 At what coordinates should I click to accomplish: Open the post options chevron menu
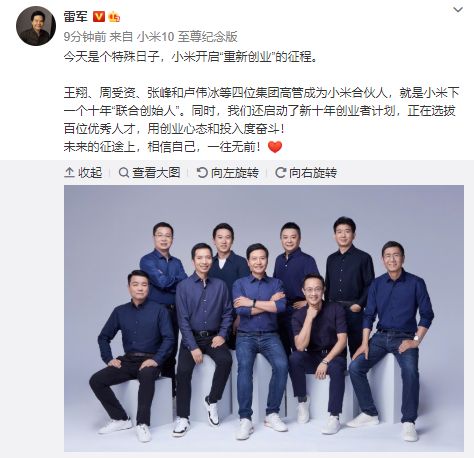(x=458, y=10)
